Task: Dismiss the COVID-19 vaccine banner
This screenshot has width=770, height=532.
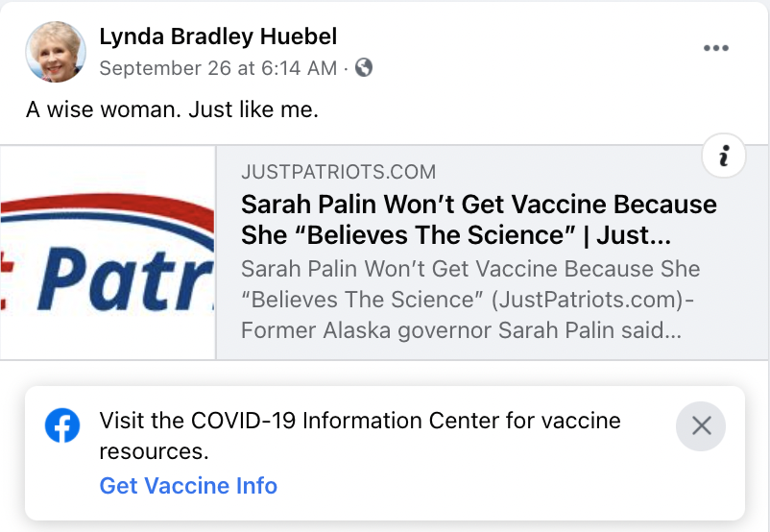Action: pyautogui.click(x=701, y=426)
